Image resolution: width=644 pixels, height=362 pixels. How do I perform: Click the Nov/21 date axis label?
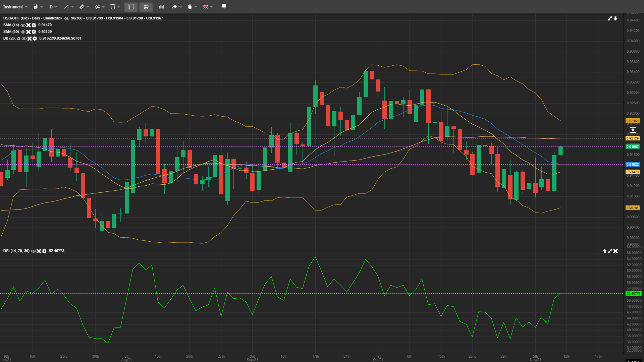click(535, 360)
